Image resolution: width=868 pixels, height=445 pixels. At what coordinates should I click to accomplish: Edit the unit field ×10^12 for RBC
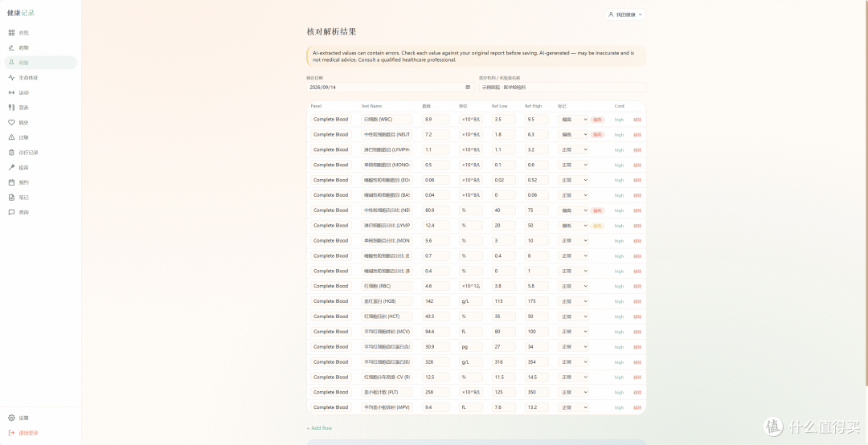[470, 286]
